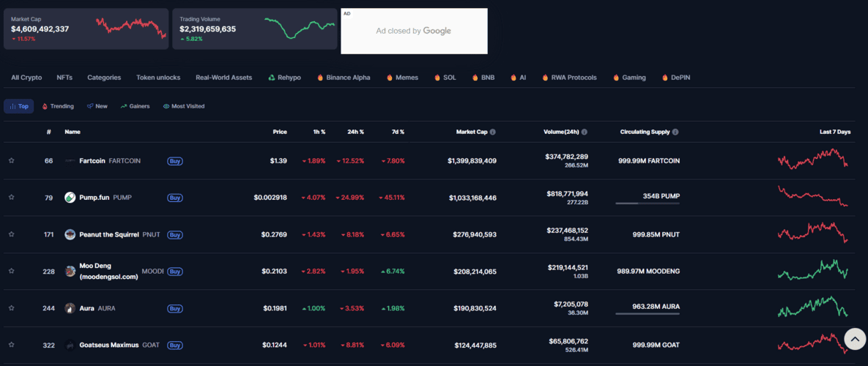Screen dimensions: 868x366
Task: Open the Real-World Assets tab
Action: (223, 78)
